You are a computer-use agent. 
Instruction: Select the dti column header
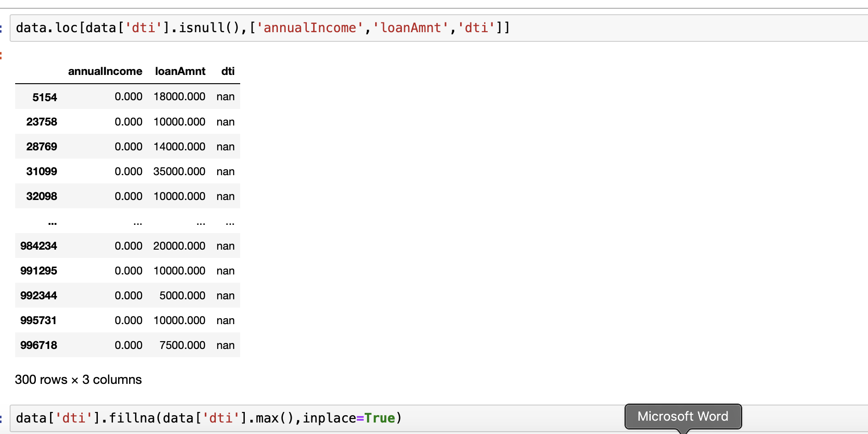228,71
